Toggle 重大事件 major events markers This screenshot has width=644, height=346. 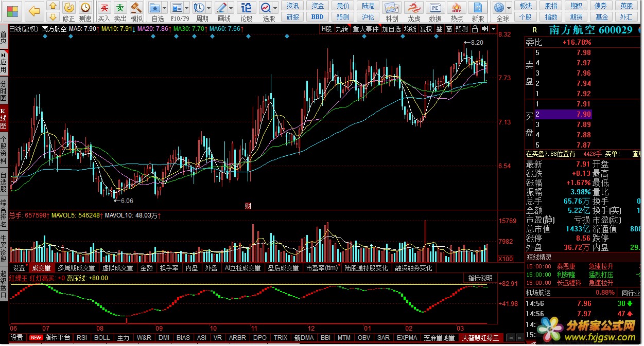coord(365,29)
